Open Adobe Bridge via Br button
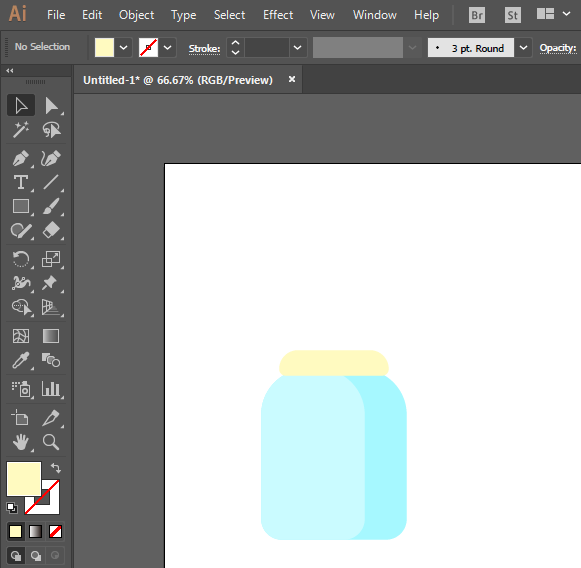The height and width of the screenshot is (568, 581). (x=477, y=15)
